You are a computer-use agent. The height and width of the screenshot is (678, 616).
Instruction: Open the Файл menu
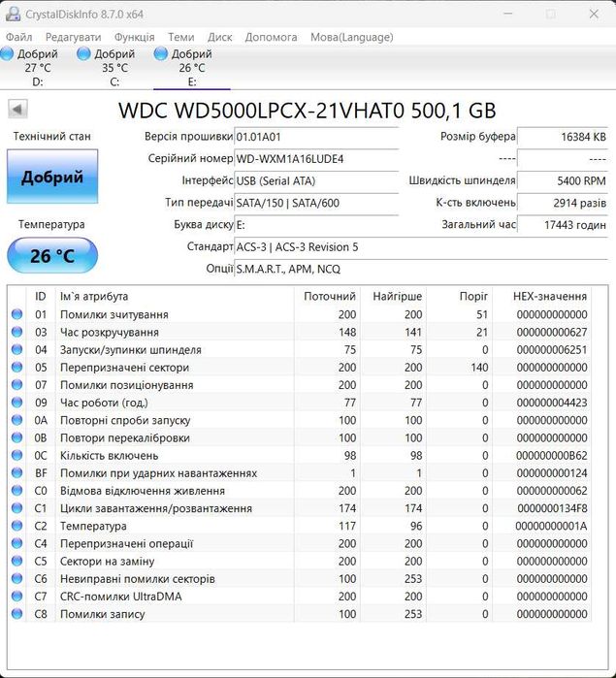pyautogui.click(x=19, y=37)
